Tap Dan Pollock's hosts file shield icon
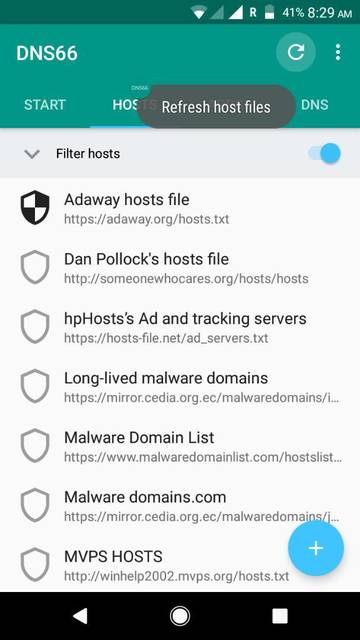This screenshot has height=640, width=360. click(35, 267)
